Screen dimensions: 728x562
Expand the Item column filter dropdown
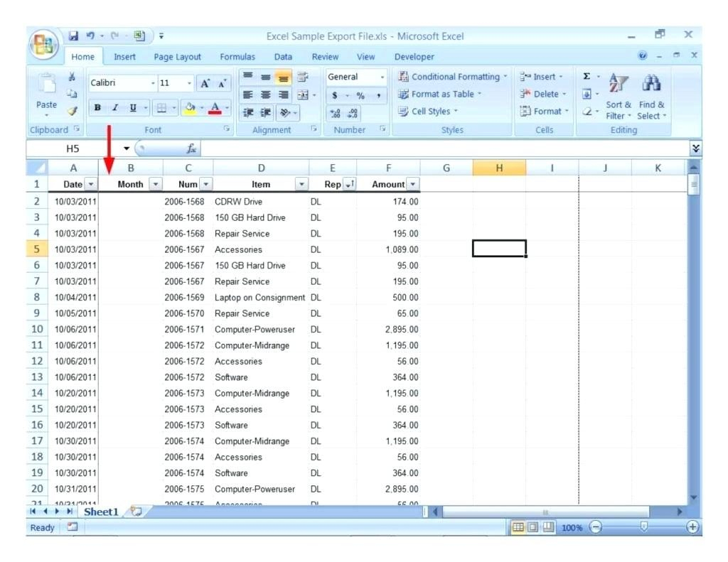301,185
